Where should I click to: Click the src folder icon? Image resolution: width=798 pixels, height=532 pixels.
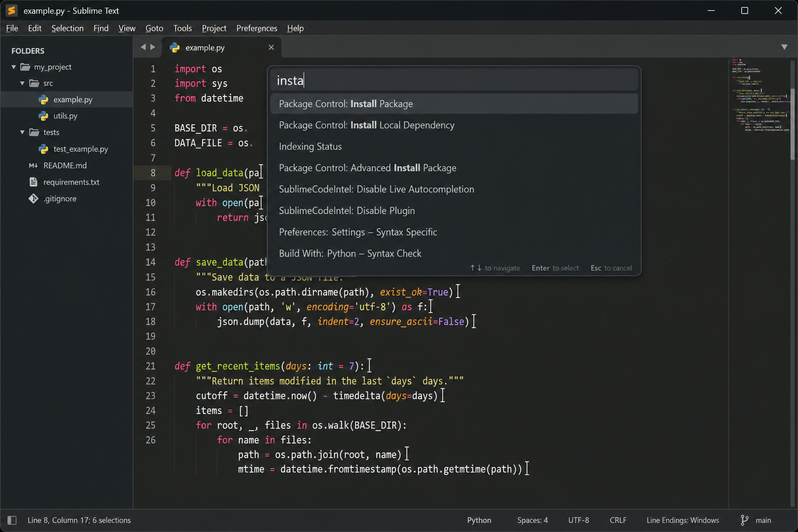coord(34,83)
